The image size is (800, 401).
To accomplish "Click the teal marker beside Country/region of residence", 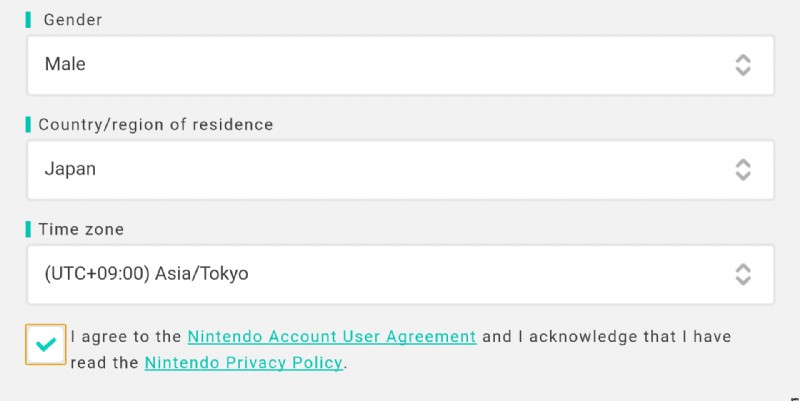I will 29,125.
